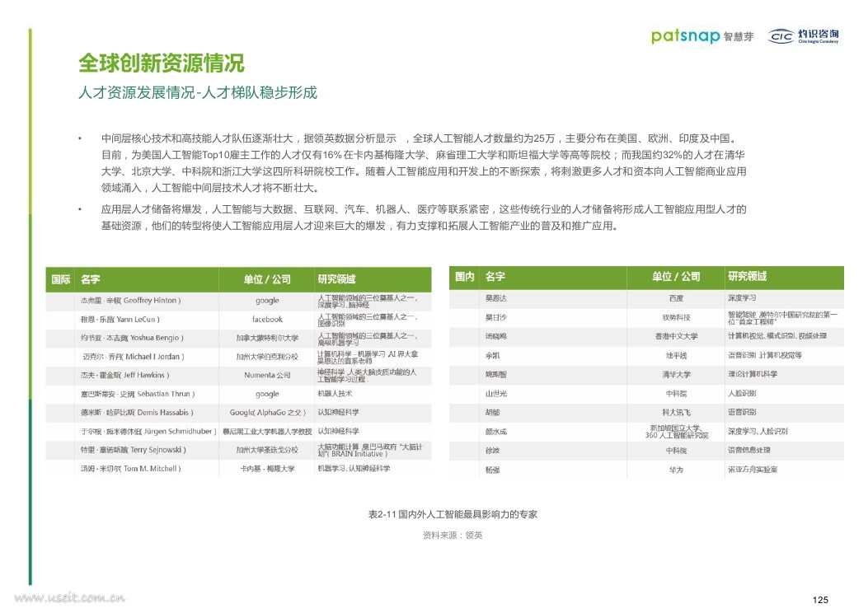Click the 驭势科技 company cell
This screenshot has width=868, height=613.
(676, 317)
